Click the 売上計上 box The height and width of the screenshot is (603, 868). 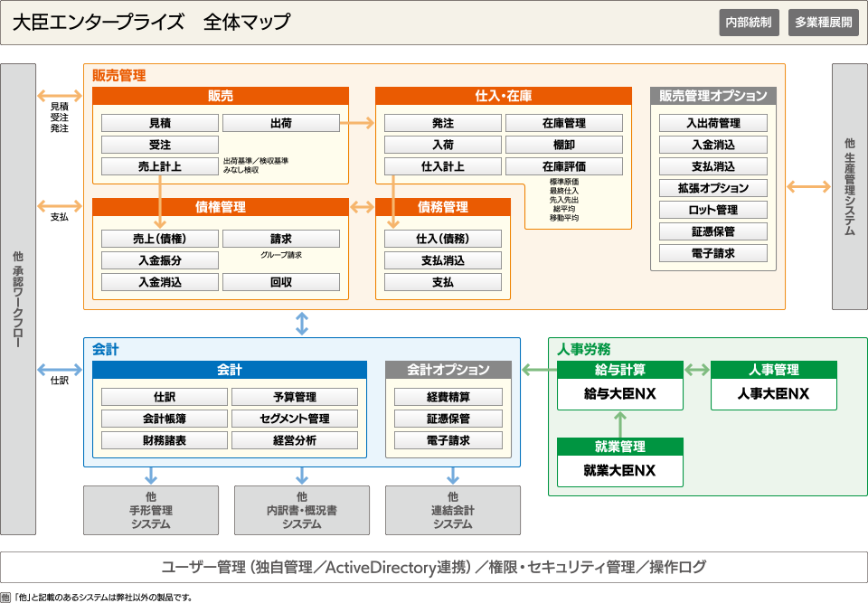[160, 166]
